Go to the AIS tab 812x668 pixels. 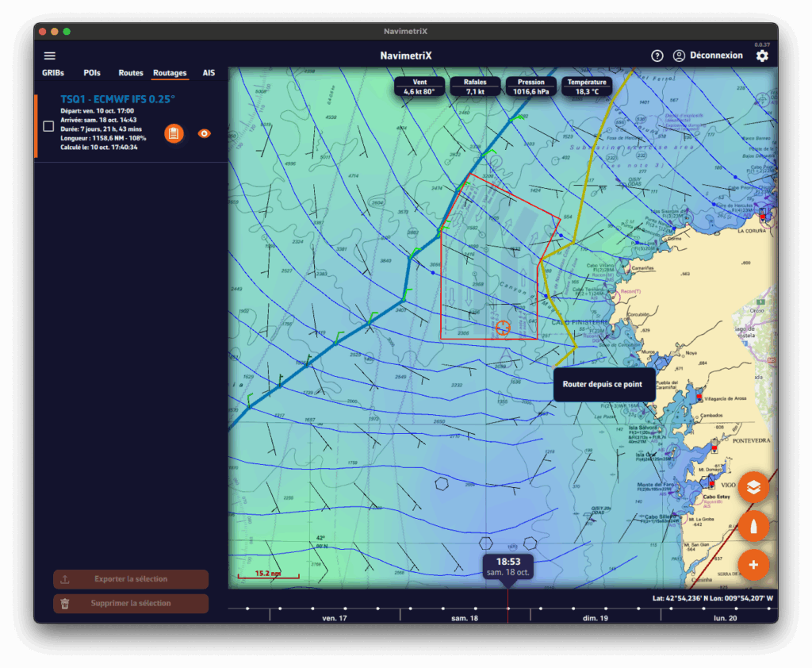point(209,73)
